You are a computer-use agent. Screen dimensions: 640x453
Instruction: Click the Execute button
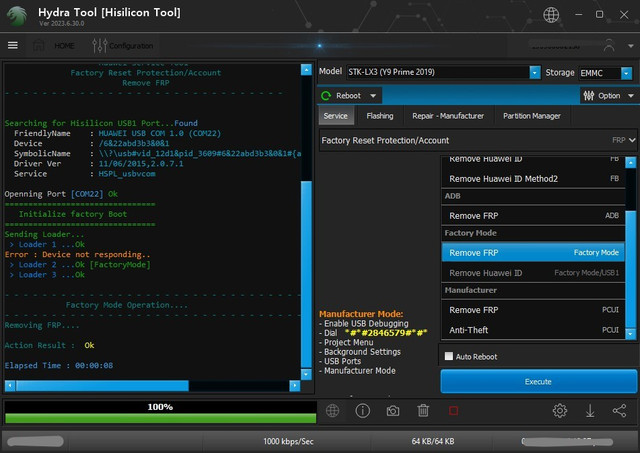click(538, 382)
